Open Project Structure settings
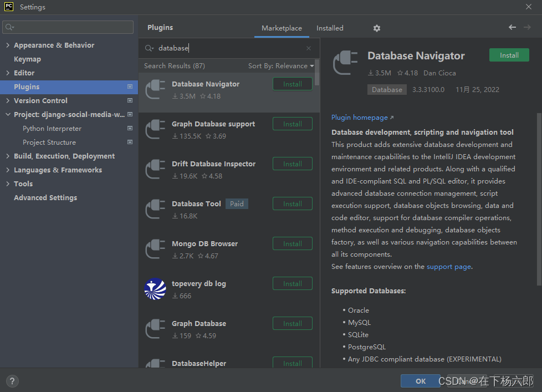 [49, 142]
